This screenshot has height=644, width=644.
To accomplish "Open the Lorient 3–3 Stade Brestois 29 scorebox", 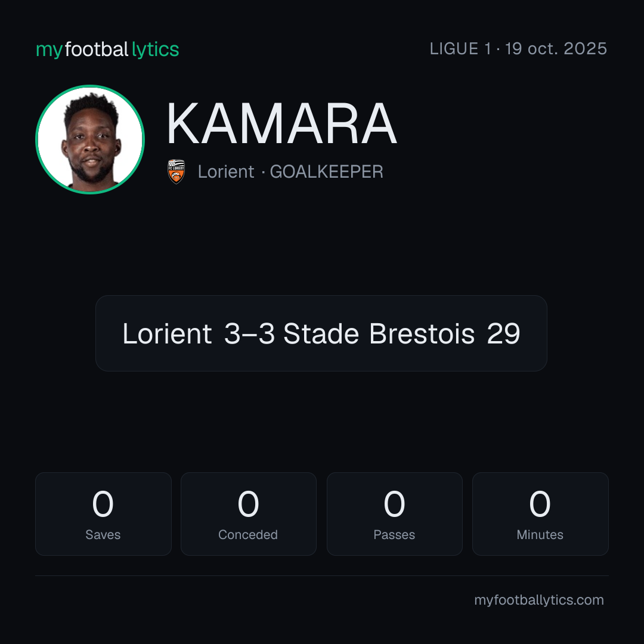I will pyautogui.click(x=321, y=333).
